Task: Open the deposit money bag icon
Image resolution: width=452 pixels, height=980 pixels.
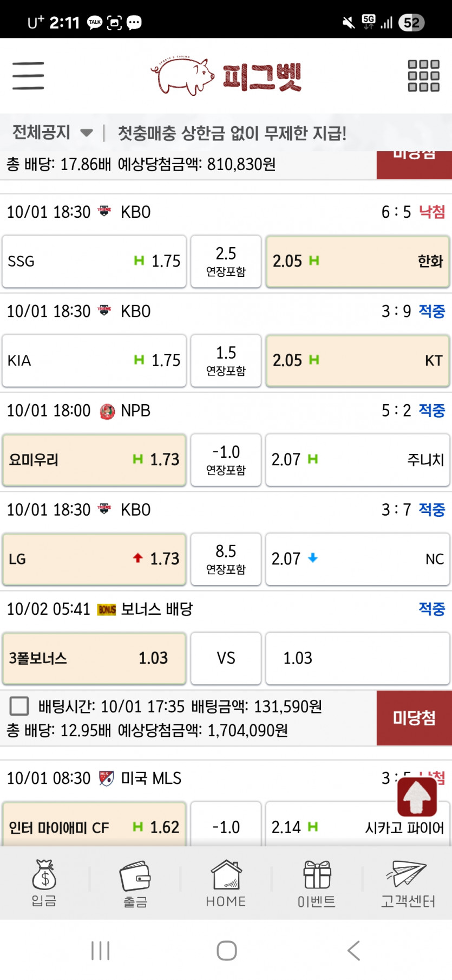Action: (44, 883)
